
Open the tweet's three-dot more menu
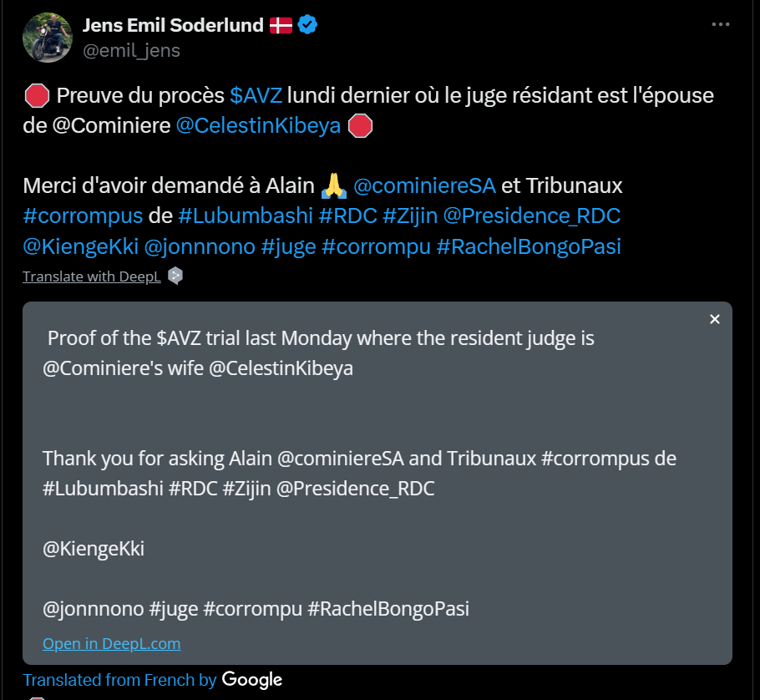(x=720, y=24)
